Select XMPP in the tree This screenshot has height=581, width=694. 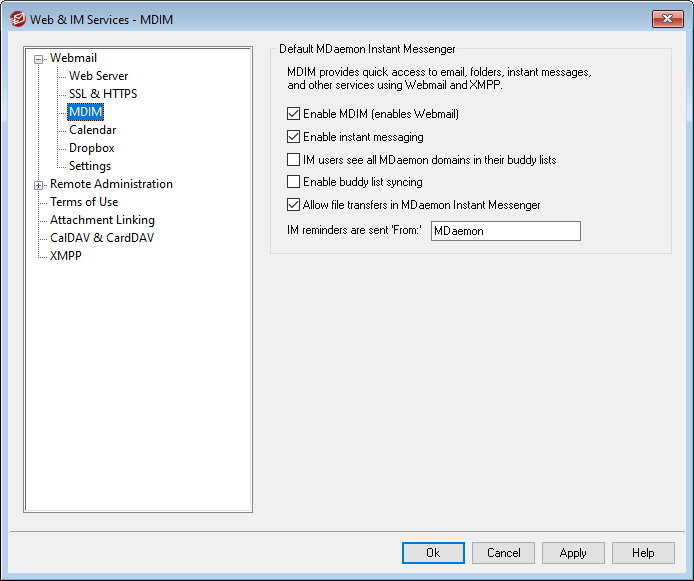click(x=65, y=256)
